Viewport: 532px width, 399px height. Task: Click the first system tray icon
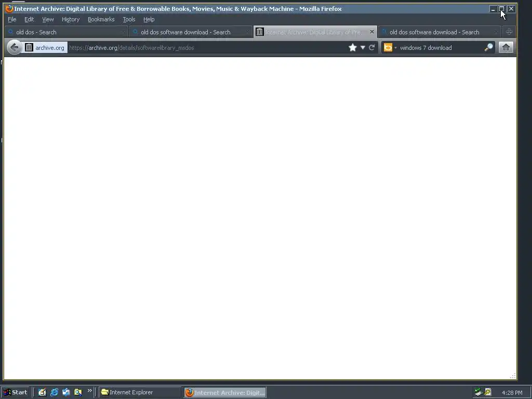click(478, 392)
